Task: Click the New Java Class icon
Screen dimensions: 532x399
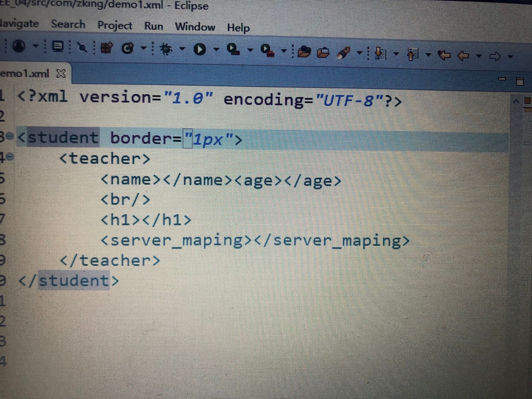Action: point(128,48)
